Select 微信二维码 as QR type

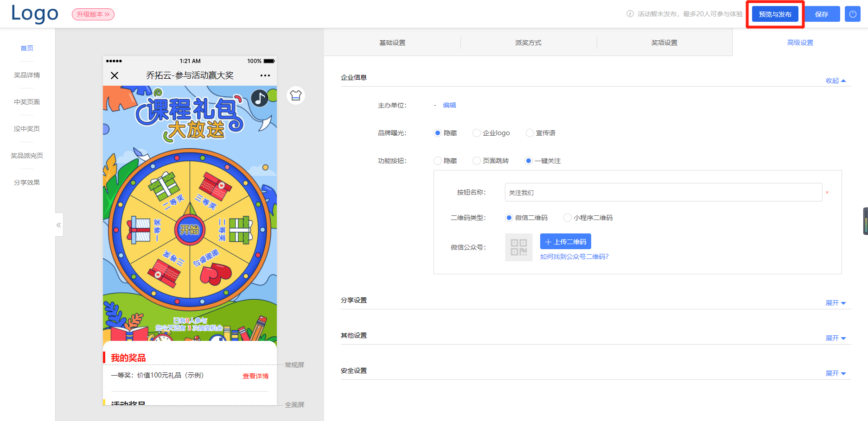point(527,218)
